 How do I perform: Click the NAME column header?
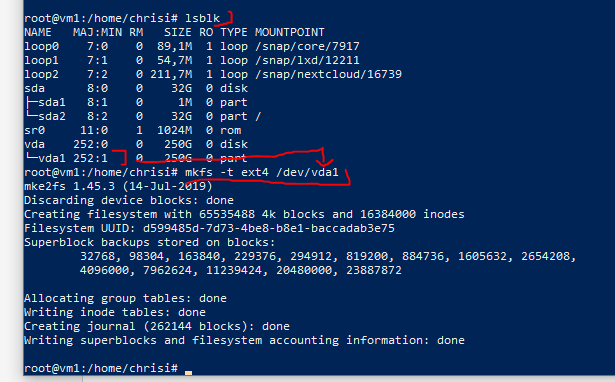click(x=38, y=32)
